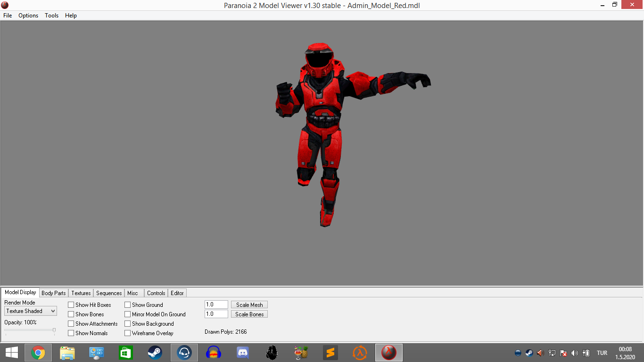Click the 'Render Mode' label

coord(20,303)
